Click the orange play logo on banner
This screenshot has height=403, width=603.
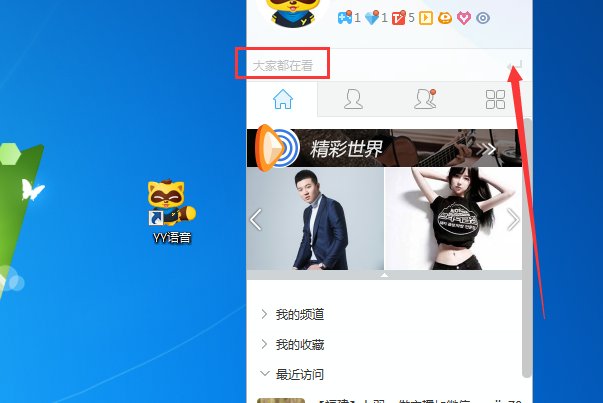[277, 147]
